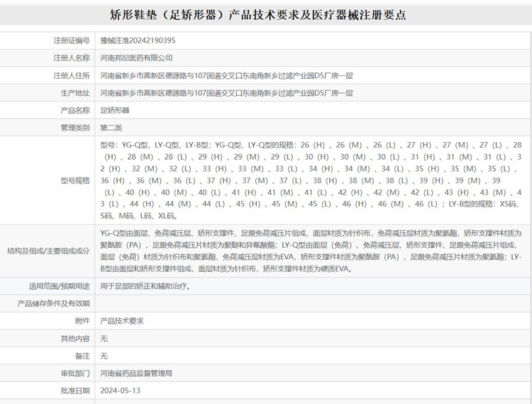The width and height of the screenshot is (532, 404).
Task: Select the label 注册证编号
Action: [x=72, y=40]
